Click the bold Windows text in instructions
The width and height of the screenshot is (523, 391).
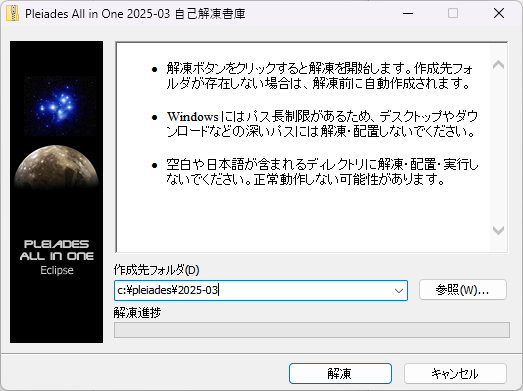coord(193,117)
